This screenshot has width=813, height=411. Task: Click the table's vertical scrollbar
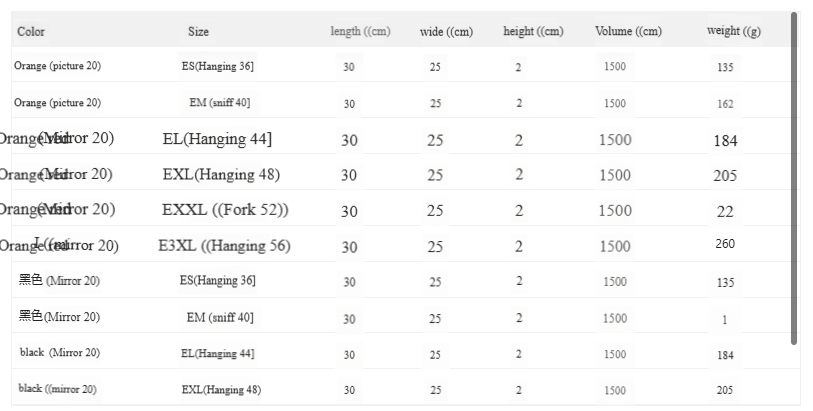[x=794, y=180]
